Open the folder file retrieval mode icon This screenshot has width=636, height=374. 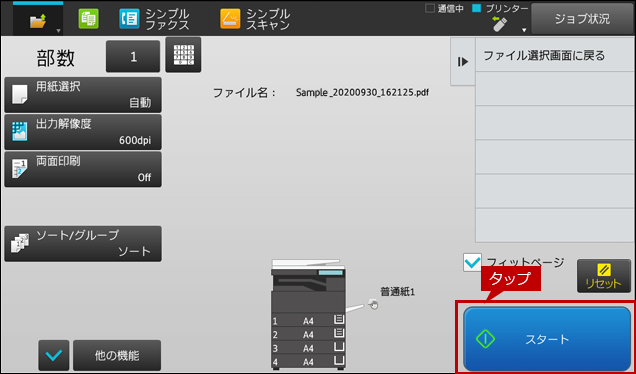pos(38,20)
